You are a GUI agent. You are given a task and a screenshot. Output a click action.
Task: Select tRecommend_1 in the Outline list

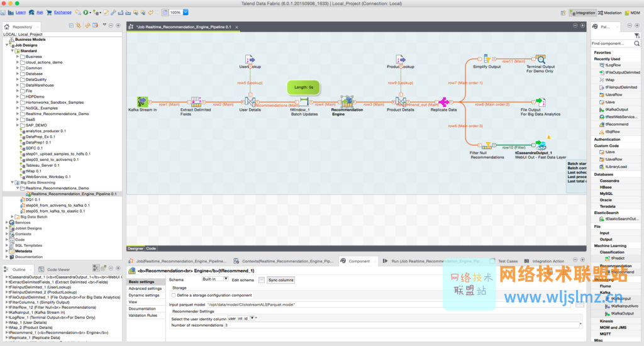click(x=56, y=332)
